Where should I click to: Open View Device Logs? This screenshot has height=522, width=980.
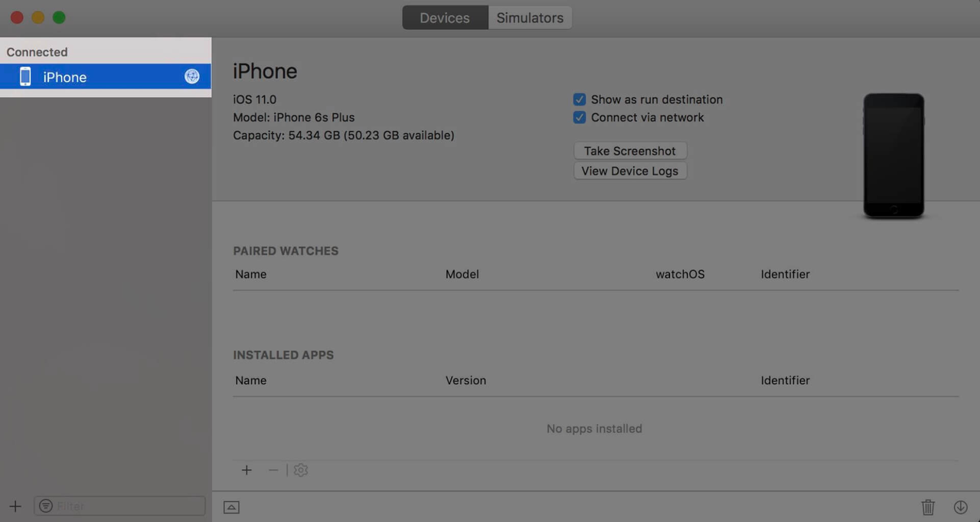pos(630,171)
